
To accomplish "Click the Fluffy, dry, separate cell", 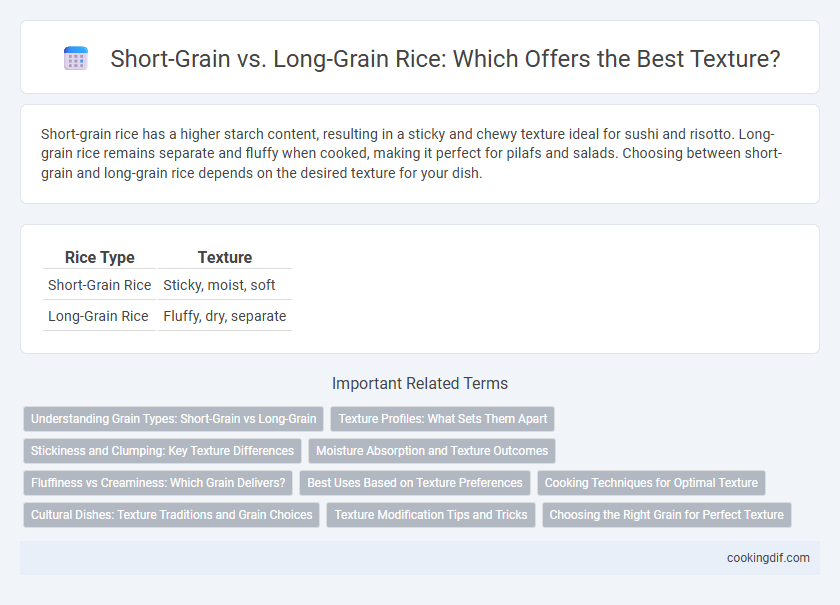I will point(225,316).
